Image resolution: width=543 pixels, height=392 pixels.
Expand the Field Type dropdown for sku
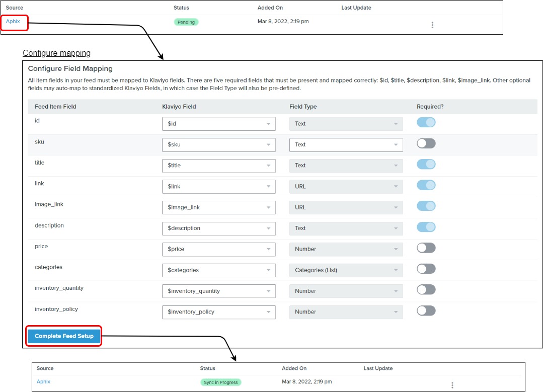tap(346, 145)
